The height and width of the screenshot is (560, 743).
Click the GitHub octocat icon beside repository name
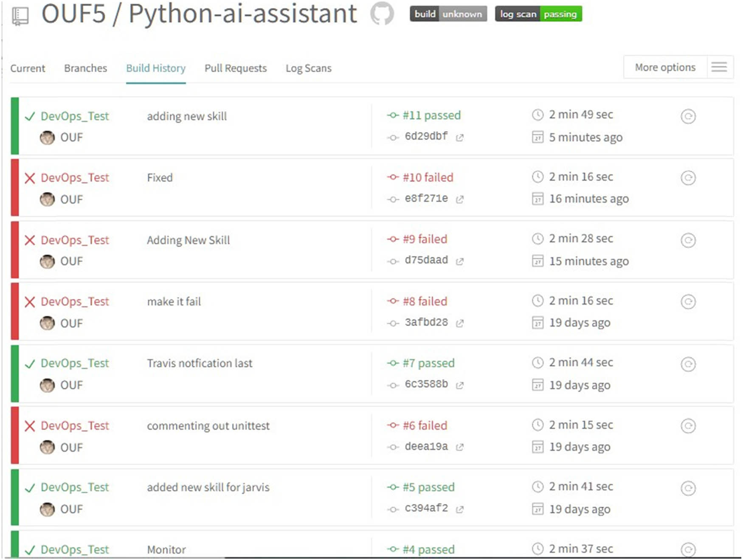pyautogui.click(x=382, y=14)
